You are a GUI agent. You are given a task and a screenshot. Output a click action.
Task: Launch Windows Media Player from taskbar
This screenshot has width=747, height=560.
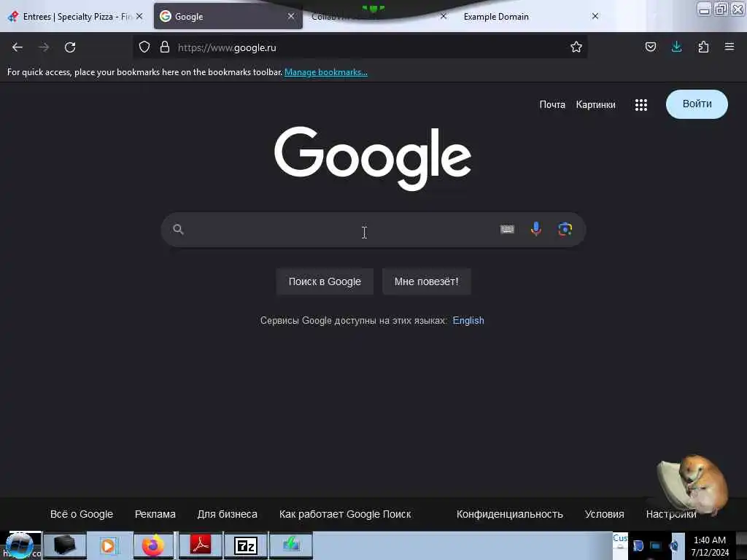(x=109, y=545)
